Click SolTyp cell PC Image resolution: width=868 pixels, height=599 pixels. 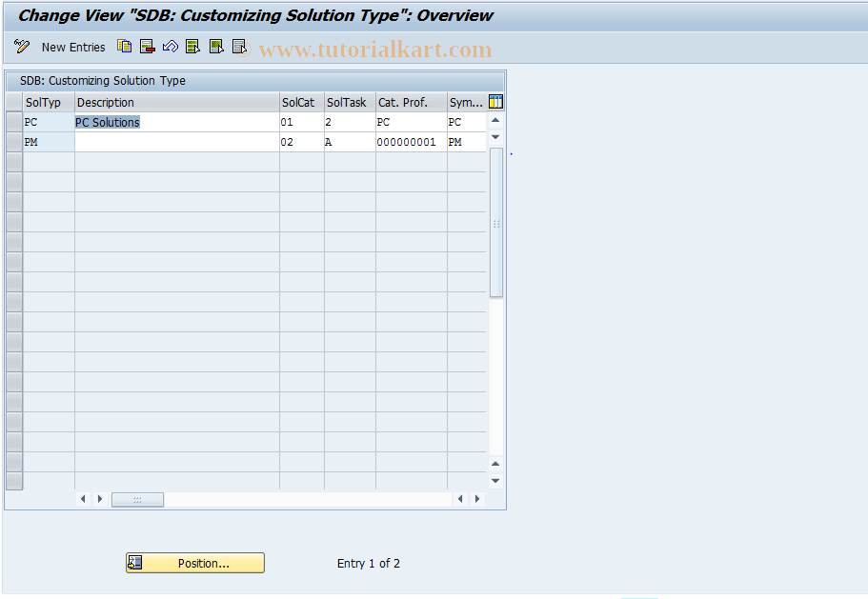[x=49, y=122]
